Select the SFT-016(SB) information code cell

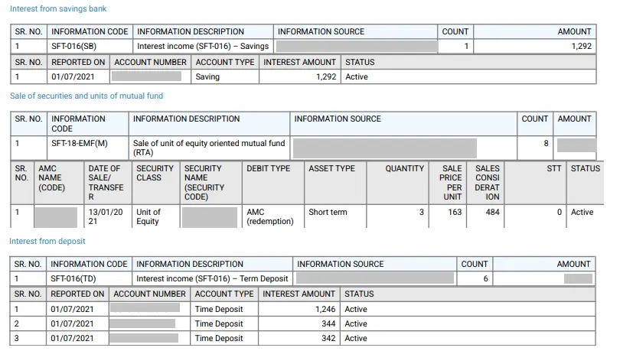73,46
